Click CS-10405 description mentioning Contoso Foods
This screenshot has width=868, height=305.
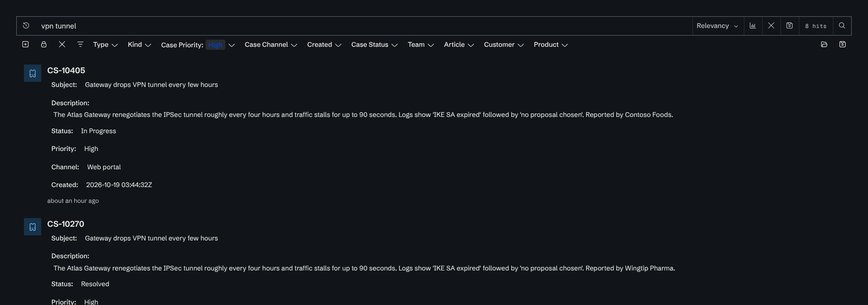pyautogui.click(x=363, y=115)
